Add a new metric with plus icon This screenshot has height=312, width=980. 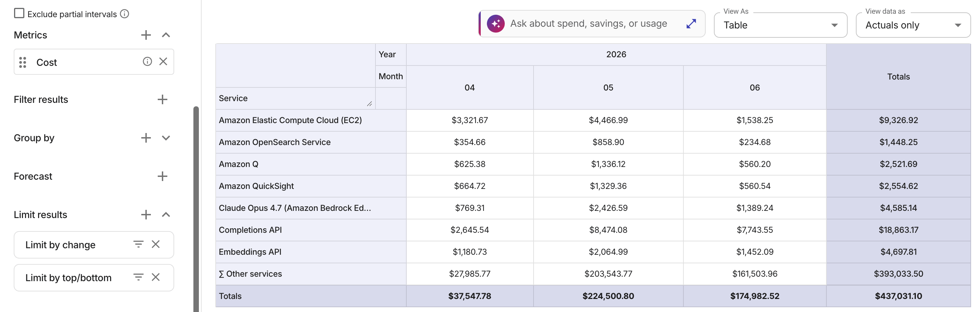[x=146, y=35]
